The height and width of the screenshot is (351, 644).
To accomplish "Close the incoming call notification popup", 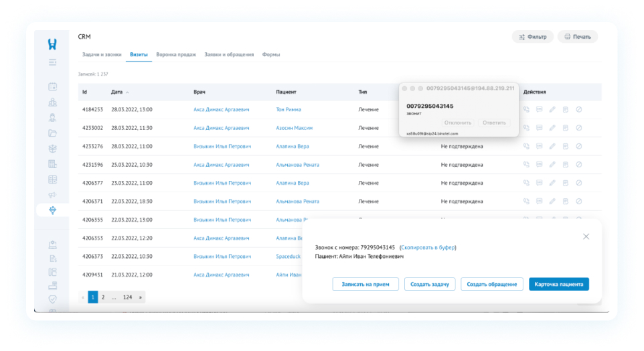I will click(586, 236).
